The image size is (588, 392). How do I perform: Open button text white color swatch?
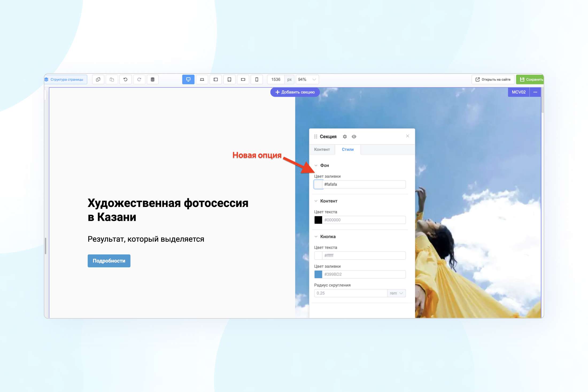(x=318, y=255)
